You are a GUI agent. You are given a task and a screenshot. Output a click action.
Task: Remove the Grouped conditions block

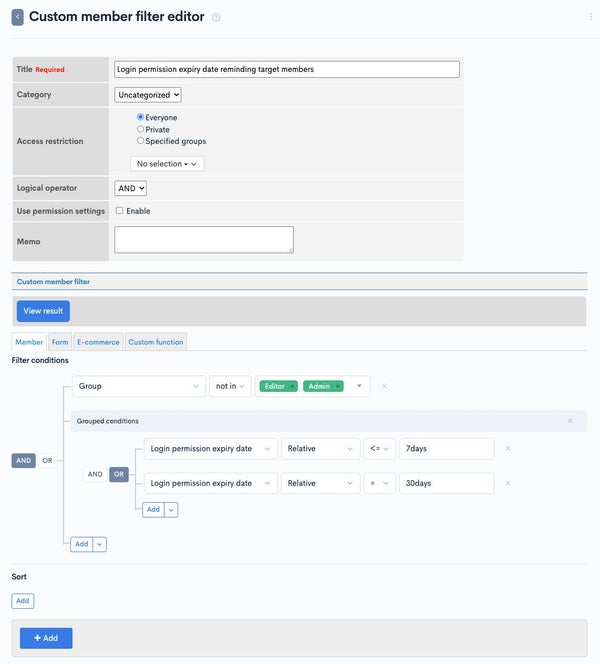[570, 421]
